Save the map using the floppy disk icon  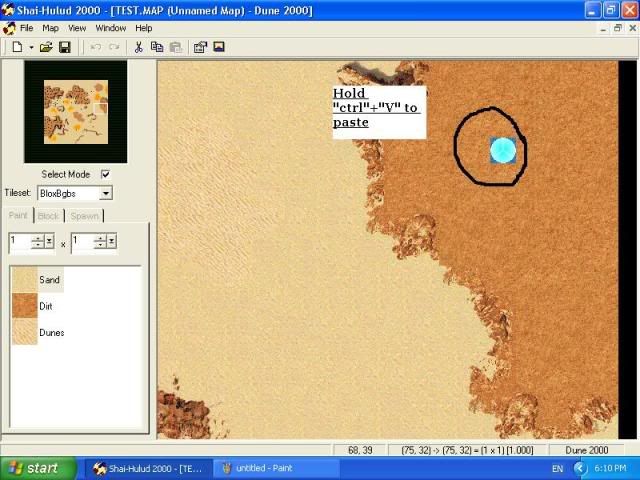(65, 47)
